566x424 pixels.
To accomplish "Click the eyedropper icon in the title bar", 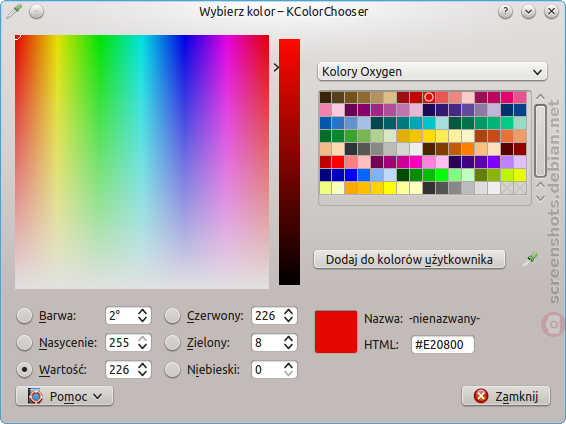I will 14,12.
